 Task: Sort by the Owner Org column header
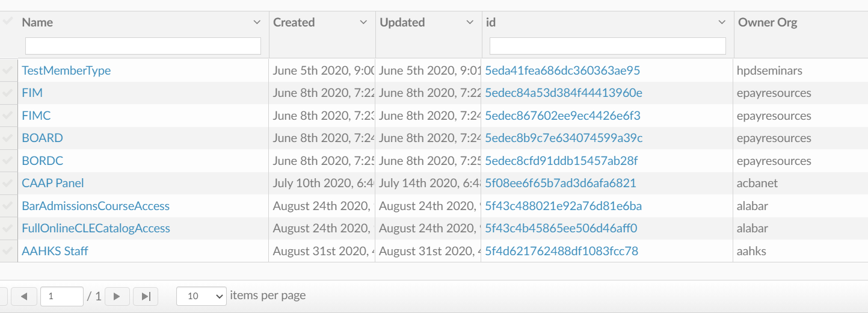pos(768,22)
